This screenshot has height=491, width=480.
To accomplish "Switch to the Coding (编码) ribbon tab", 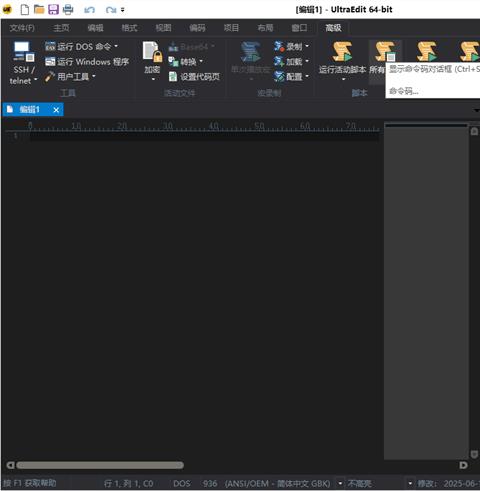I will pyautogui.click(x=197, y=28).
